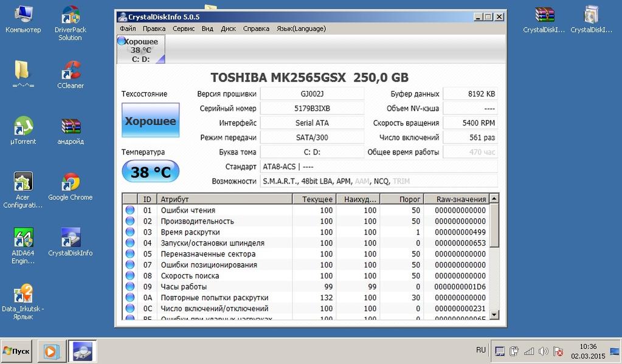Screen dimensions: 622x364
Task: Select the Хорошее 38 °C C: D: disk tab
Action: coord(141,50)
